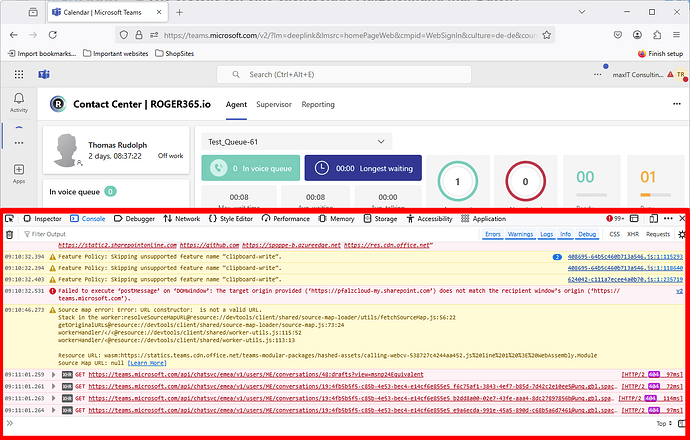Open Activity bell in Teams sidebar

click(19, 103)
